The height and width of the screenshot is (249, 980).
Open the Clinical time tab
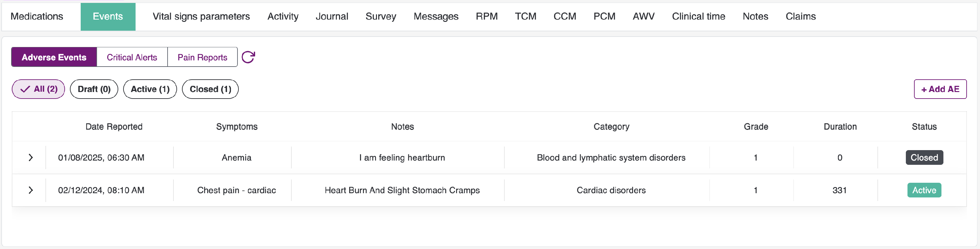698,16
